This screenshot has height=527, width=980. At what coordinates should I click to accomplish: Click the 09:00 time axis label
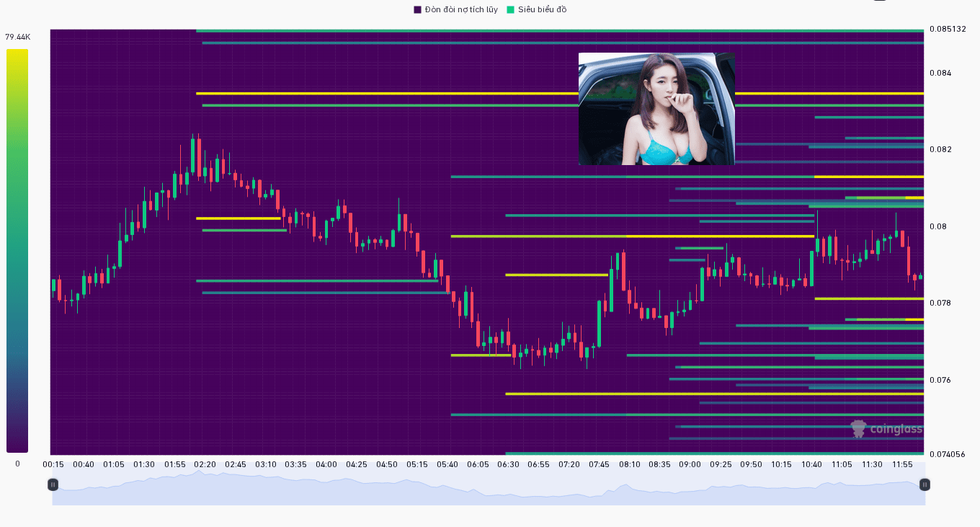(x=690, y=464)
